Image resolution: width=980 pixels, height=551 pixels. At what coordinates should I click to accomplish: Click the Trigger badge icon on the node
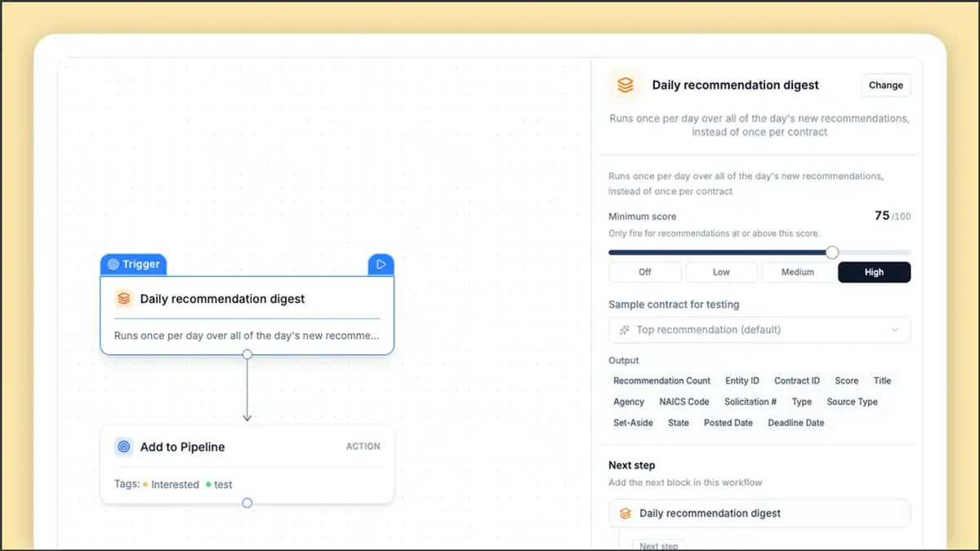(114, 264)
